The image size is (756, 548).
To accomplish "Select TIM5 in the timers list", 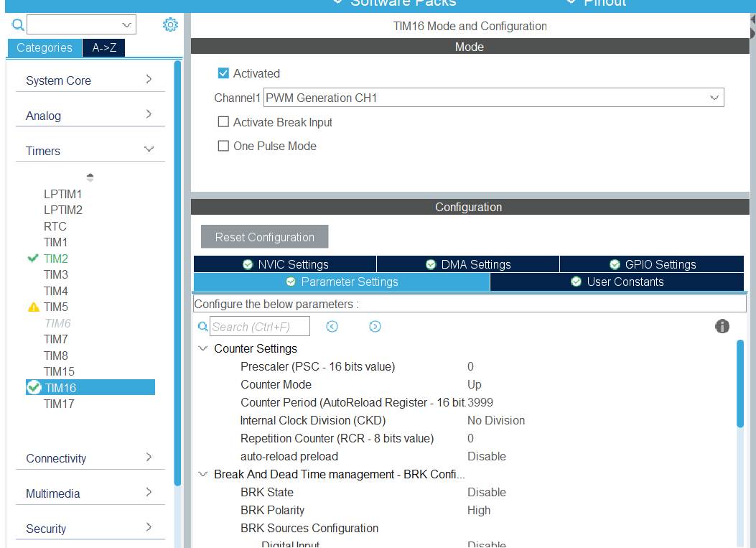I will pos(55,307).
